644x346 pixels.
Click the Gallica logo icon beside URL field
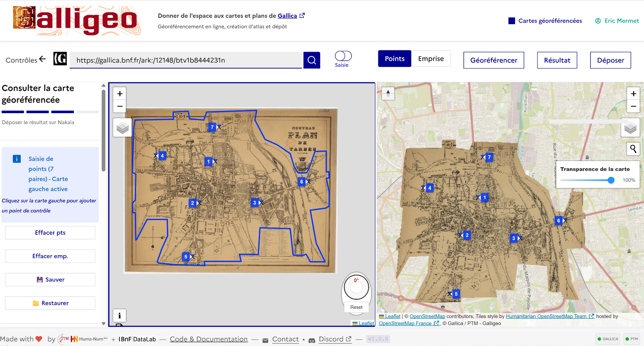tap(60, 59)
